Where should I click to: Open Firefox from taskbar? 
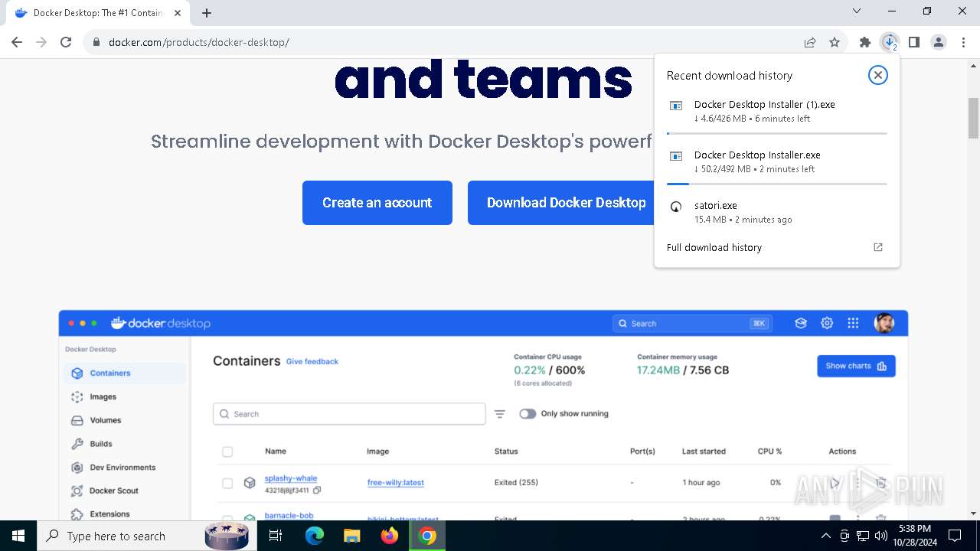click(390, 536)
